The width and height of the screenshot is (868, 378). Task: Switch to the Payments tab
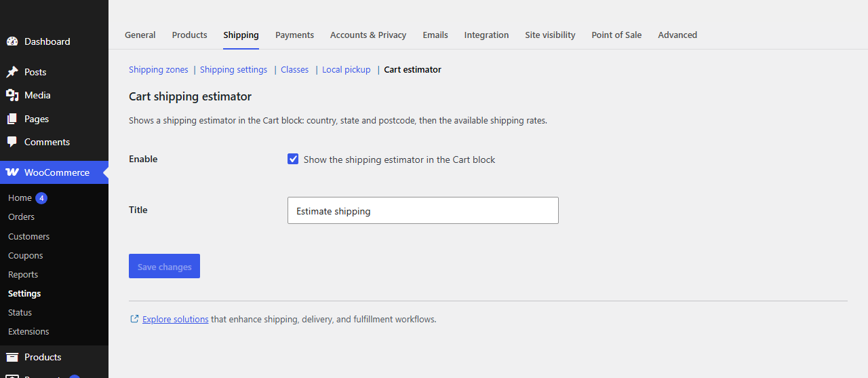coord(294,35)
